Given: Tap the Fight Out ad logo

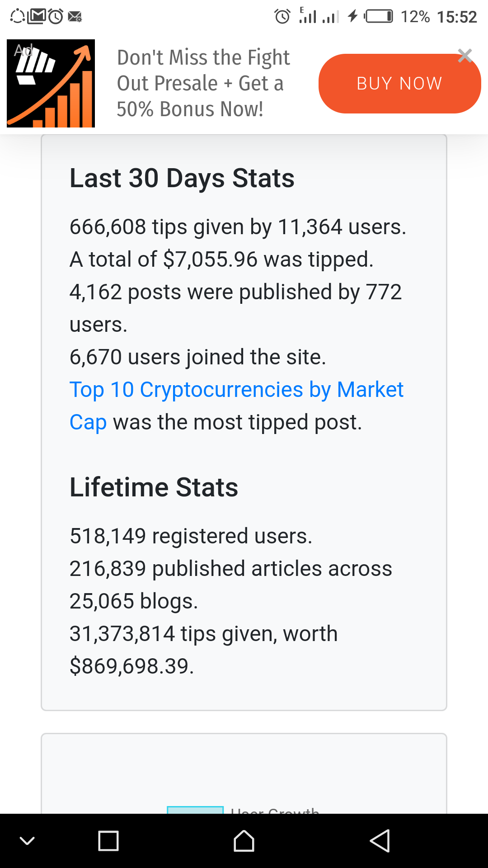Looking at the screenshot, I should click(51, 83).
